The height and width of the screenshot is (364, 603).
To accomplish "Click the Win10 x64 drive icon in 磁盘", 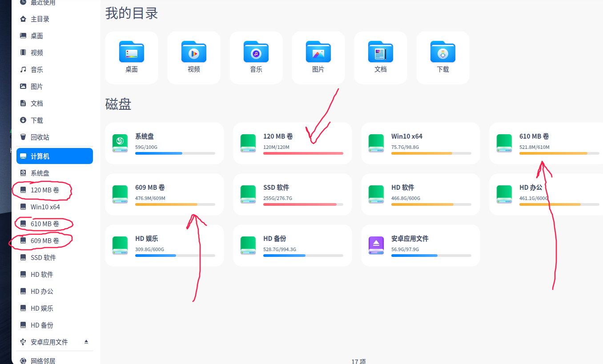I will tap(376, 143).
